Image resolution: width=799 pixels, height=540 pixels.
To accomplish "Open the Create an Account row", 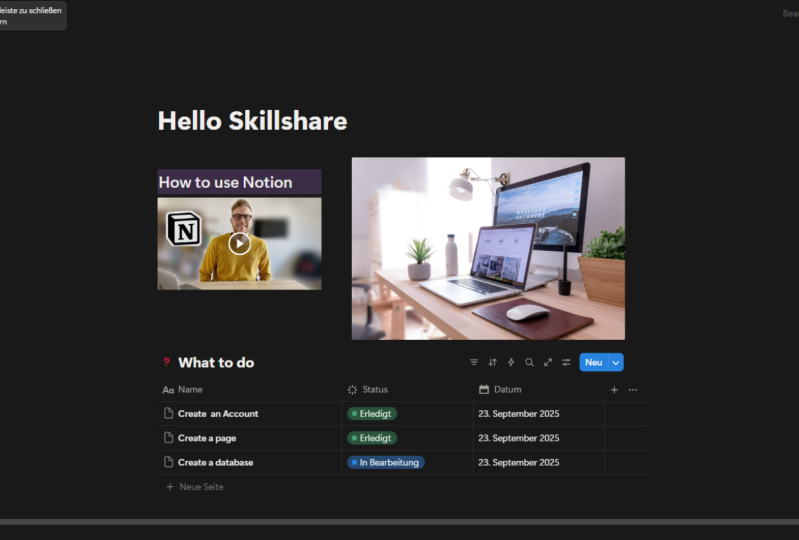I will click(x=218, y=414).
